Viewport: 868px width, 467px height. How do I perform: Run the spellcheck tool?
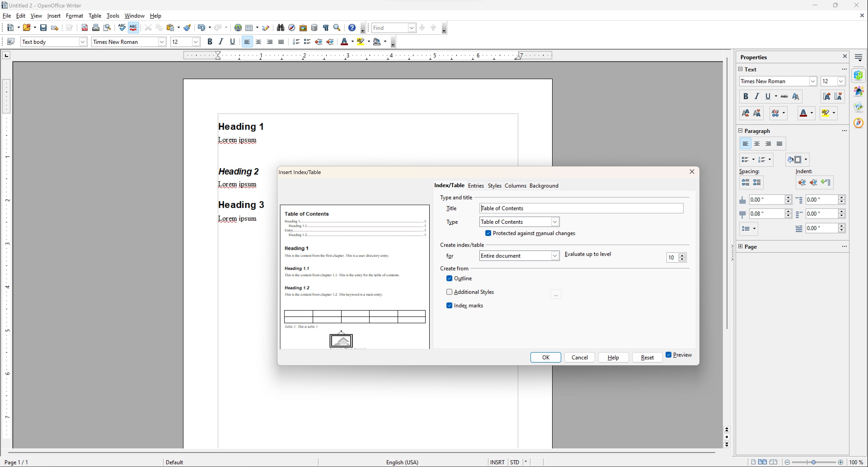coord(122,28)
